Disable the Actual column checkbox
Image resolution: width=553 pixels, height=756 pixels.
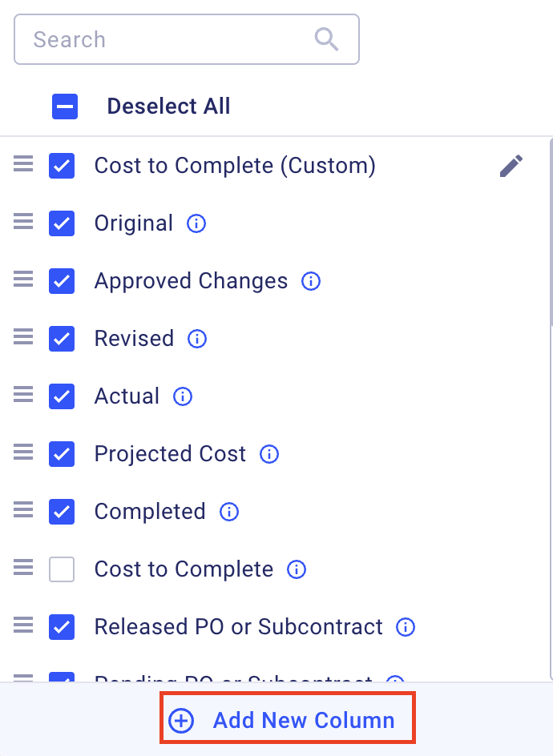tap(62, 396)
